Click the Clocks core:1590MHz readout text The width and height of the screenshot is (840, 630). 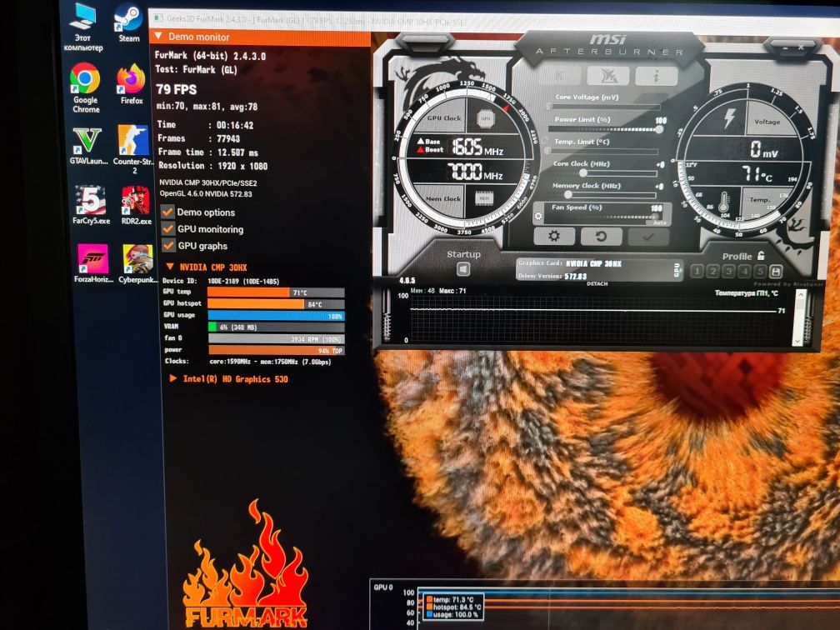coord(248,362)
